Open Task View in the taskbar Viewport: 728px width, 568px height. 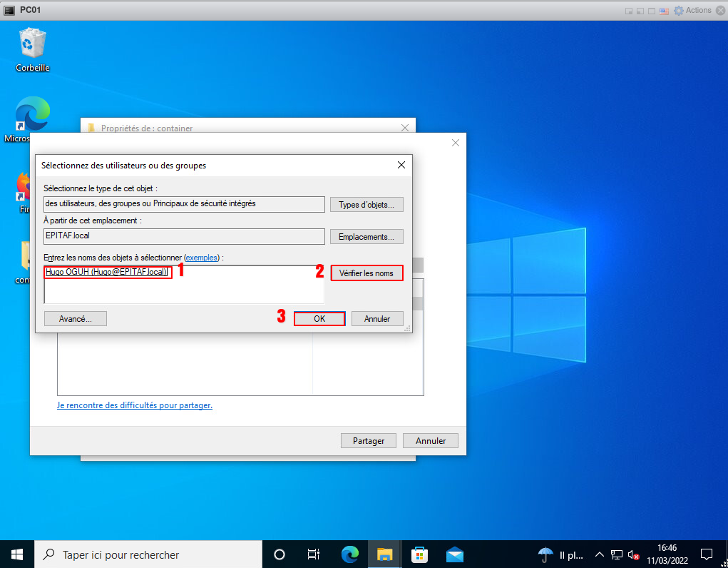(313, 554)
